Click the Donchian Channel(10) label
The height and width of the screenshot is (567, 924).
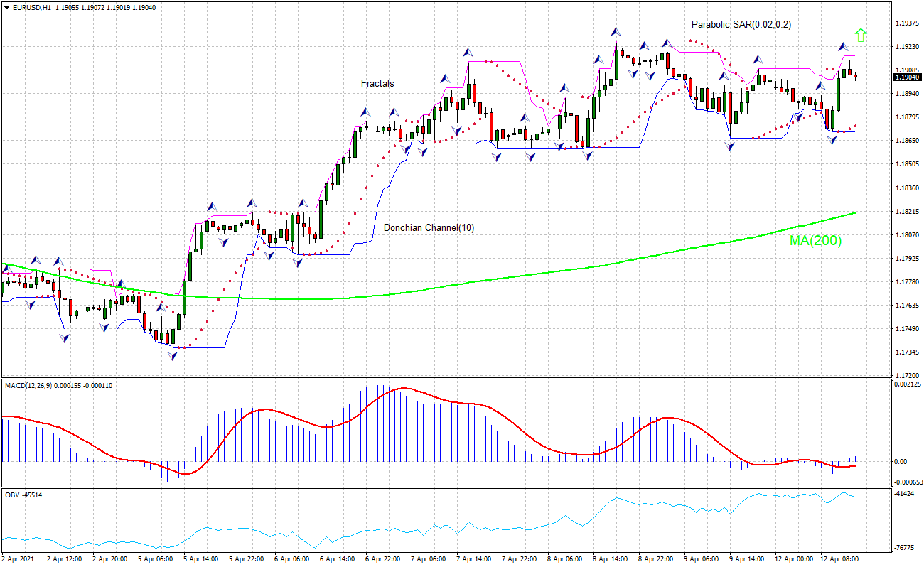(x=427, y=227)
